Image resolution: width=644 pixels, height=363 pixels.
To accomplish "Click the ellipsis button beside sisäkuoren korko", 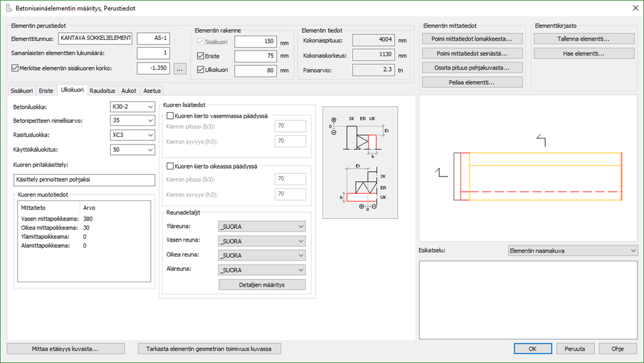I will point(181,68).
